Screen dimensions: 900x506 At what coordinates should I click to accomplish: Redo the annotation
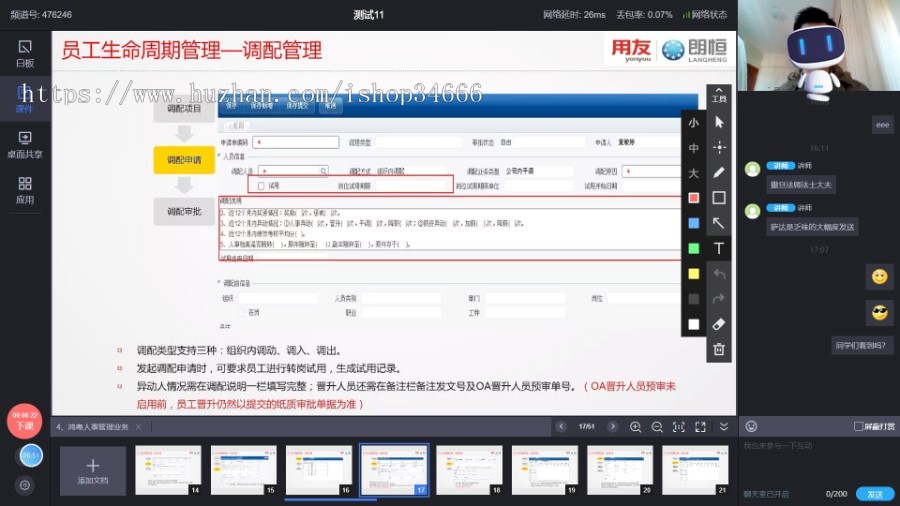[719, 299]
